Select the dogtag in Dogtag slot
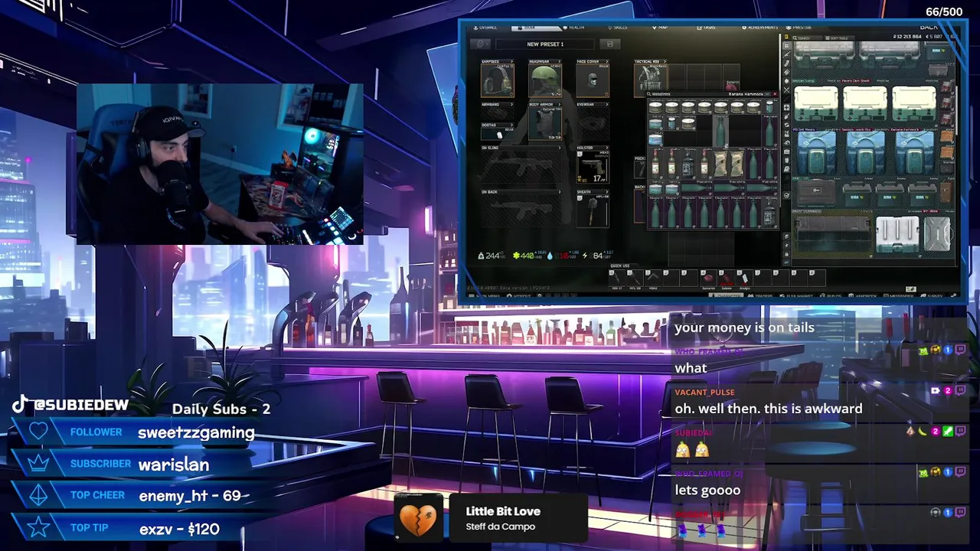This screenshot has height=551, width=980. (x=498, y=134)
